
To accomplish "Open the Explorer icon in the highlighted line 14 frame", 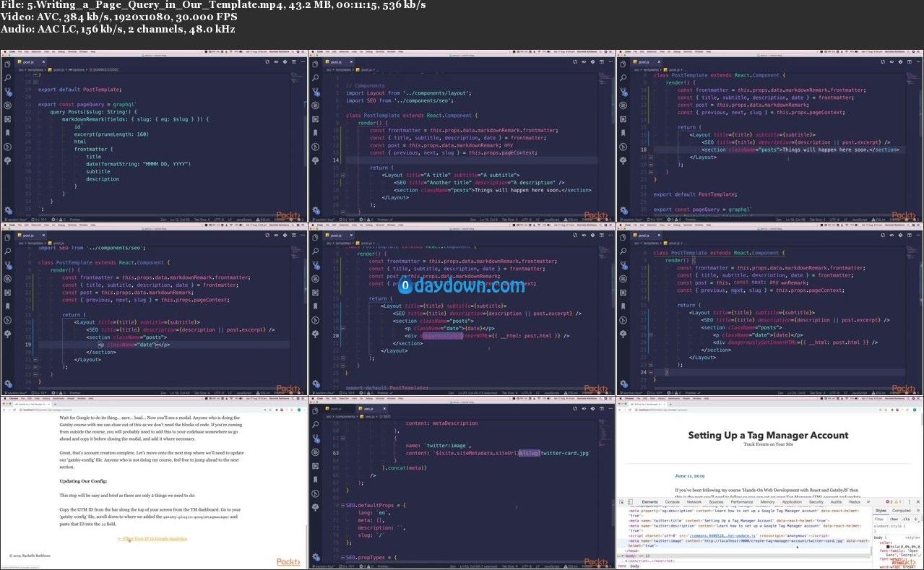I will (315, 64).
